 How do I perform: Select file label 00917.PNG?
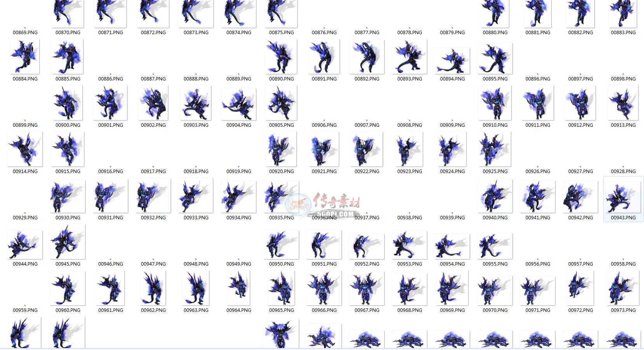[x=153, y=171]
